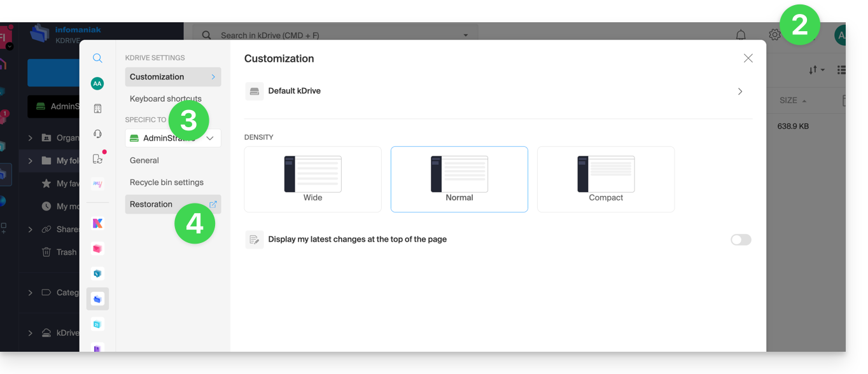Open the sort order dropdown
The height and width of the screenshot is (374, 868).
click(x=816, y=70)
